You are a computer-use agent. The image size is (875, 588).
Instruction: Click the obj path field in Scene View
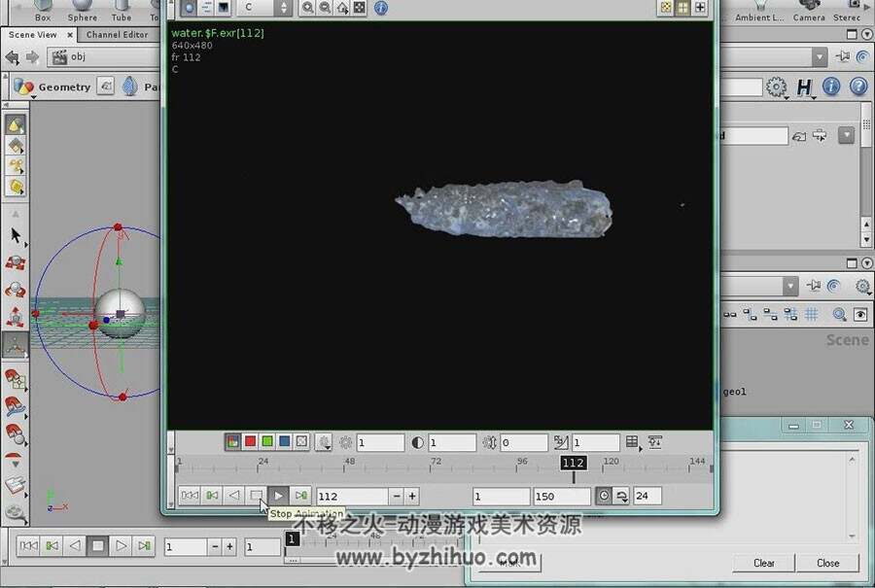[x=106, y=57]
